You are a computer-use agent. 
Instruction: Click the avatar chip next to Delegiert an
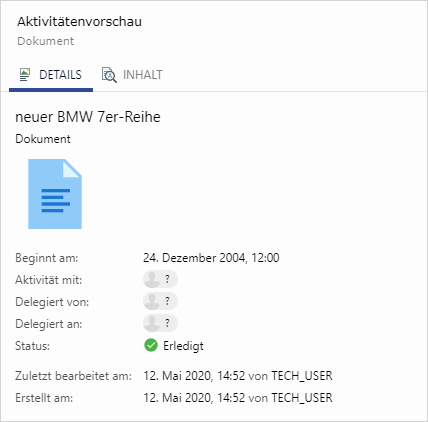tap(160, 323)
